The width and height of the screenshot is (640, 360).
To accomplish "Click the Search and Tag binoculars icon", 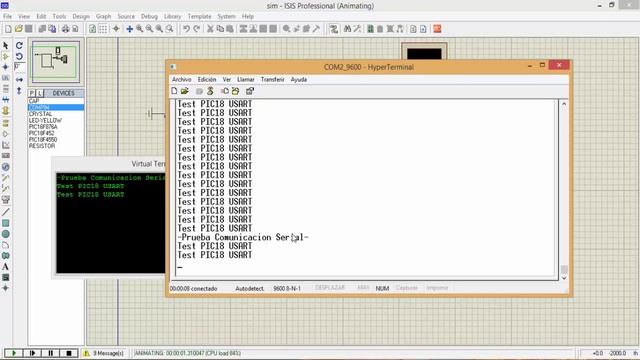I will click(x=347, y=29).
